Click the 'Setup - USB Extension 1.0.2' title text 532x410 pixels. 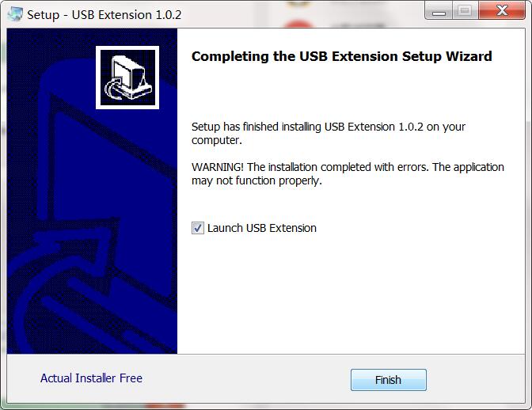(104, 14)
